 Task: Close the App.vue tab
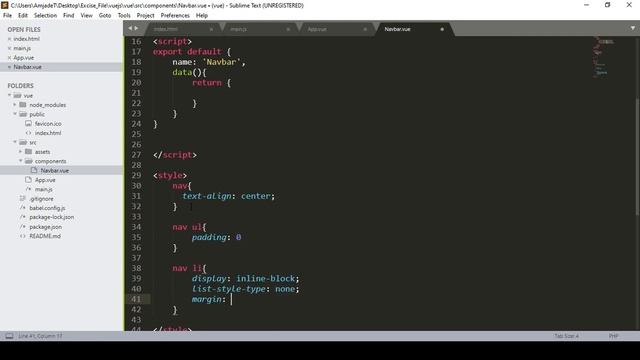pyautogui.click(x=365, y=29)
